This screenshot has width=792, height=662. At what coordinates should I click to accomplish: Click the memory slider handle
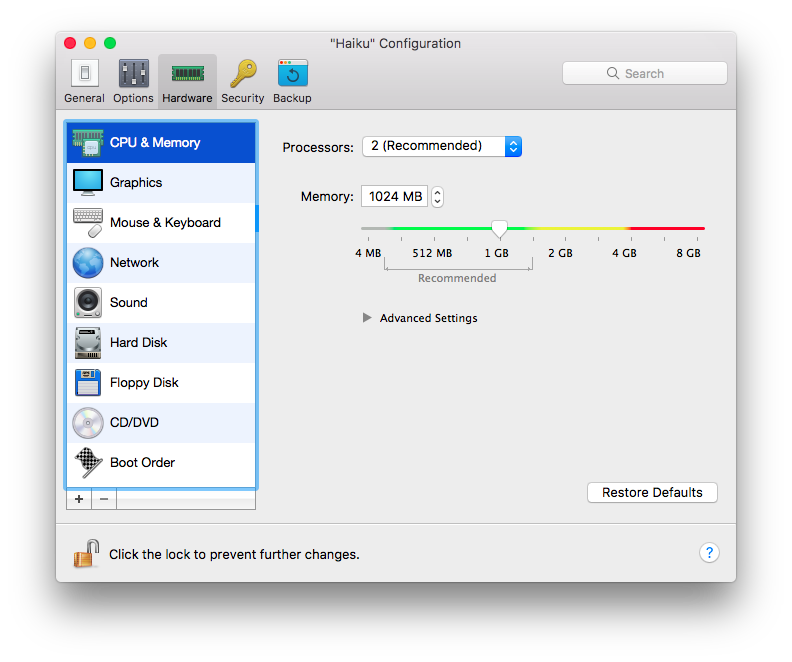coord(499,229)
